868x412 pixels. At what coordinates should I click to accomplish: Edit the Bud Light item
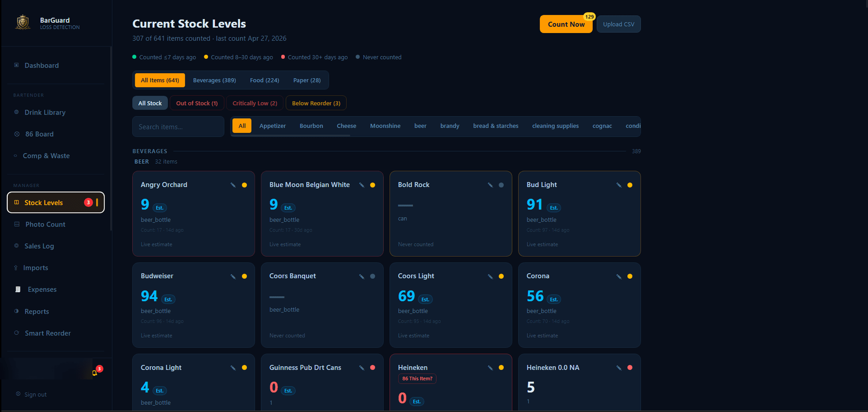pyautogui.click(x=619, y=185)
